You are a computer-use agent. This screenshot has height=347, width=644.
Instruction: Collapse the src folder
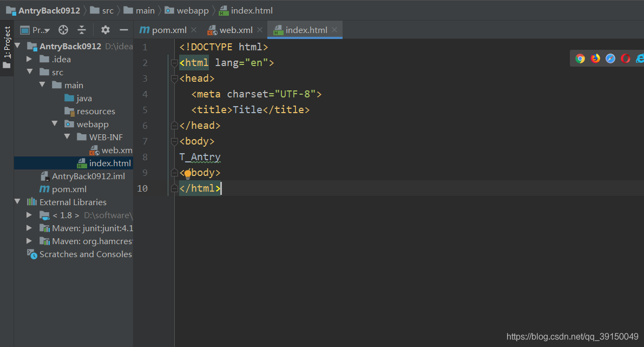(30, 71)
